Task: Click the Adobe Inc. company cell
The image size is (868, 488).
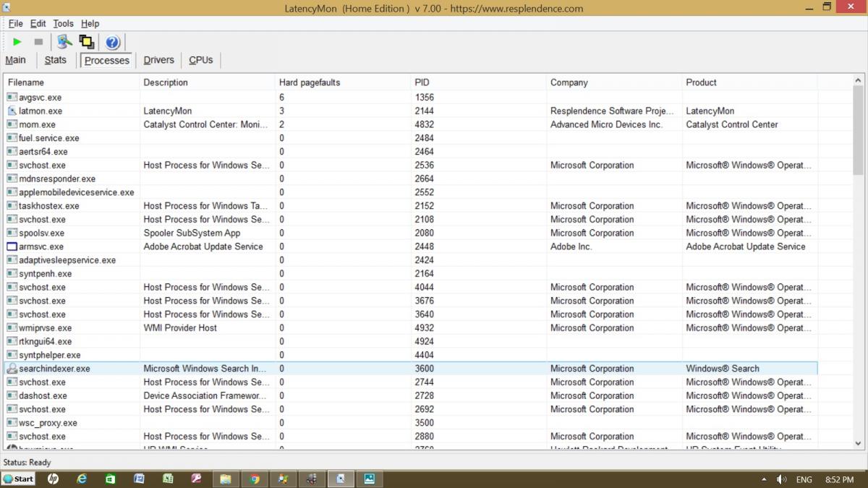Action: [x=571, y=247]
